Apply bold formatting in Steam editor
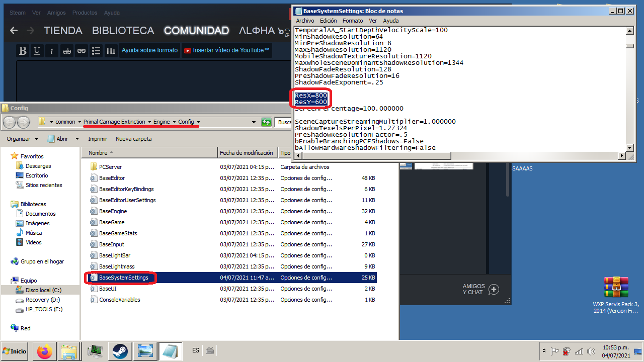644x362 pixels. (x=23, y=51)
